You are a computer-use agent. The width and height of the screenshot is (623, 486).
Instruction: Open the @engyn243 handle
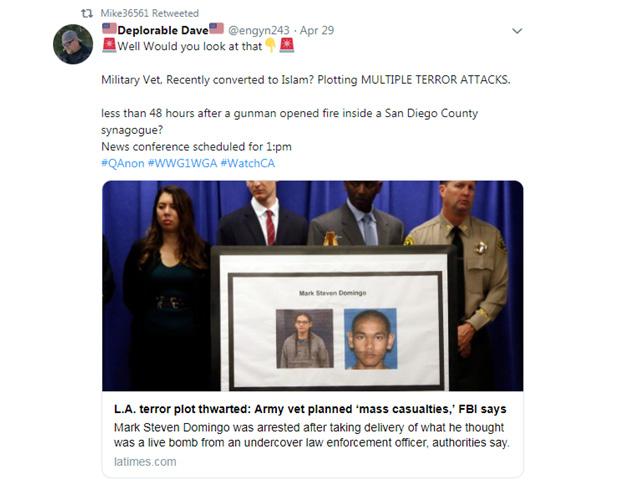click(259, 30)
